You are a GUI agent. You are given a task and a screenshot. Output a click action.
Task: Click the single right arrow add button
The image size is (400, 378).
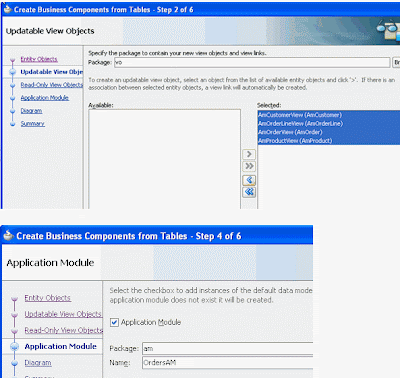(x=249, y=154)
